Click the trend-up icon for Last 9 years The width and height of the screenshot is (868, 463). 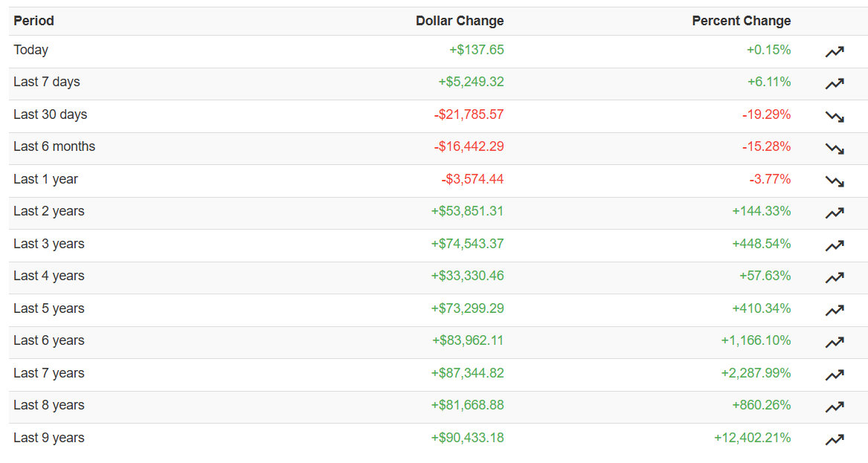pos(835,439)
